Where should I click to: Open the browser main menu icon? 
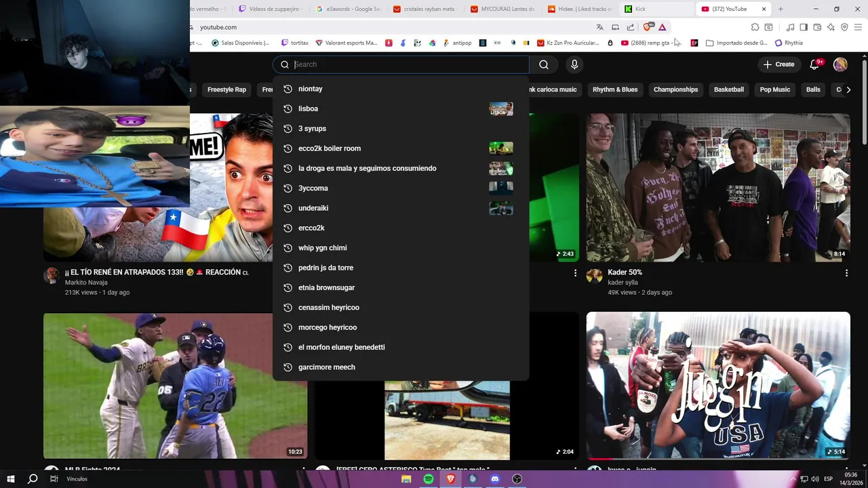[858, 27]
